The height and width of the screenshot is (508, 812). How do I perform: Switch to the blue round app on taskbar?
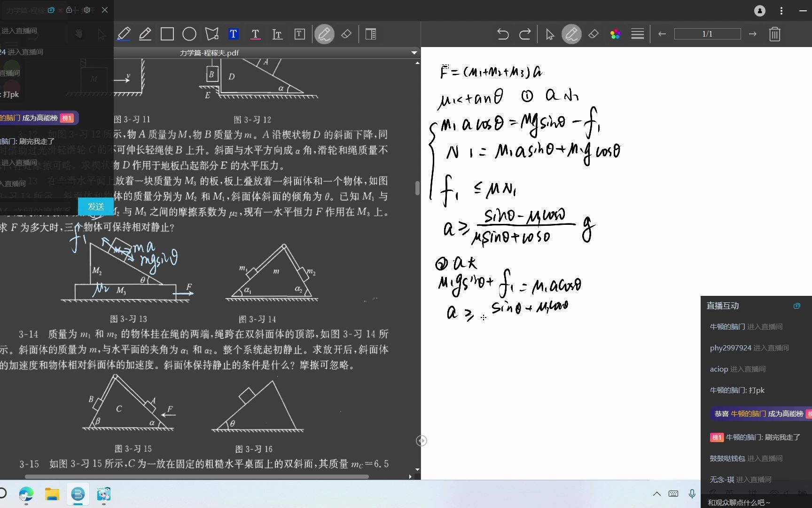tap(78, 494)
